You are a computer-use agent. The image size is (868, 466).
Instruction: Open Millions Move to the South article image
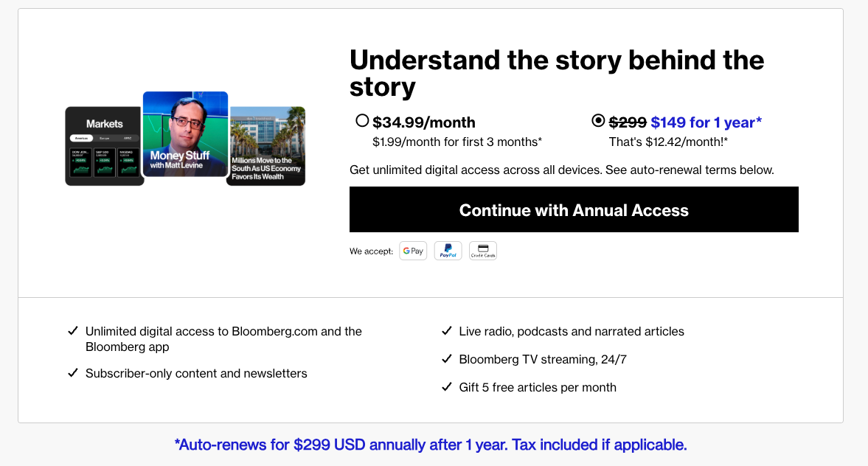pyautogui.click(x=265, y=145)
